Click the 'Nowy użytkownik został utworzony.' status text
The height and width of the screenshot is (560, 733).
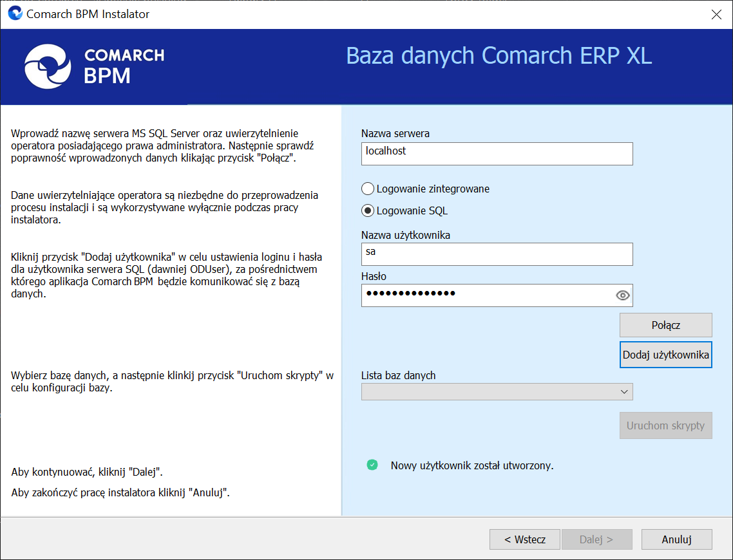coord(472,465)
